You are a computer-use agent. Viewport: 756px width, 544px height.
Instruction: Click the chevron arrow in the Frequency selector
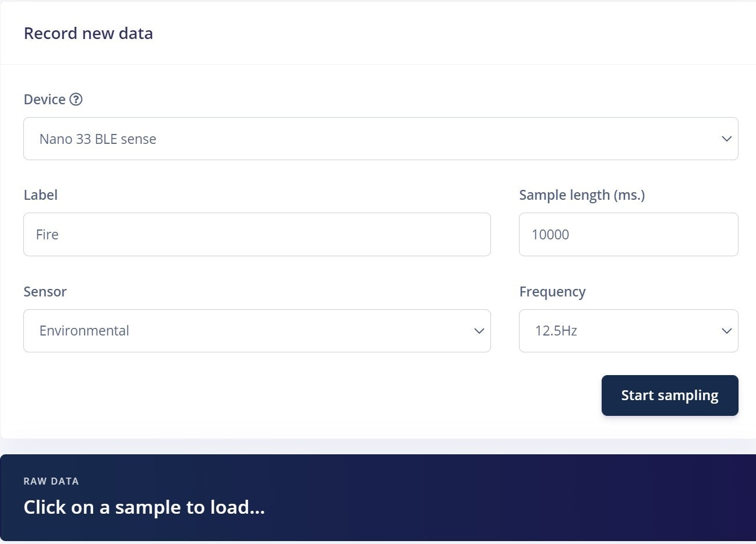coord(726,331)
